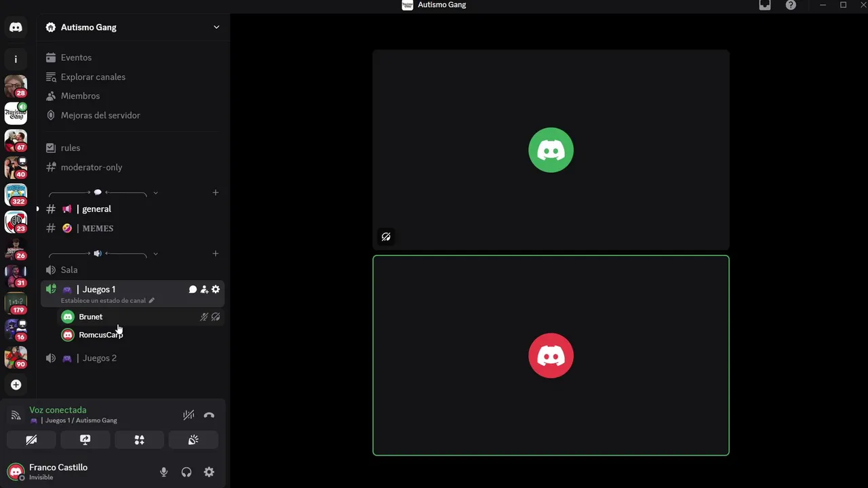Toggle noise suppression
Image resolution: width=868 pixels, height=488 pixels.
tap(189, 415)
